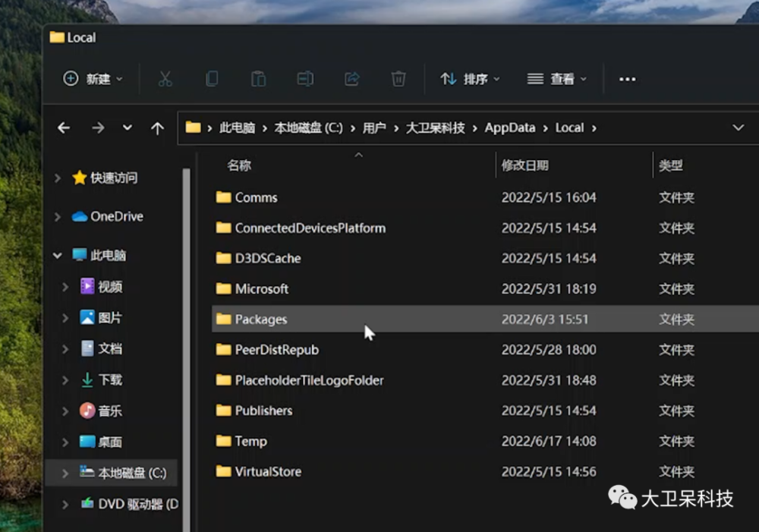Open 音乐 library in sidebar
759x532 pixels.
[x=101, y=411]
